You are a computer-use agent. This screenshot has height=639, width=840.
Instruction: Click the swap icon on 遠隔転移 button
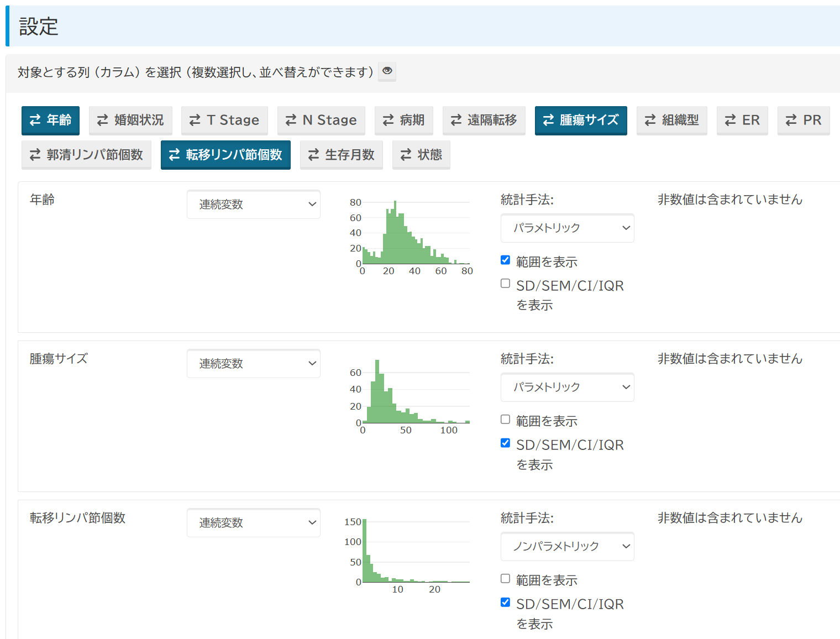456,120
